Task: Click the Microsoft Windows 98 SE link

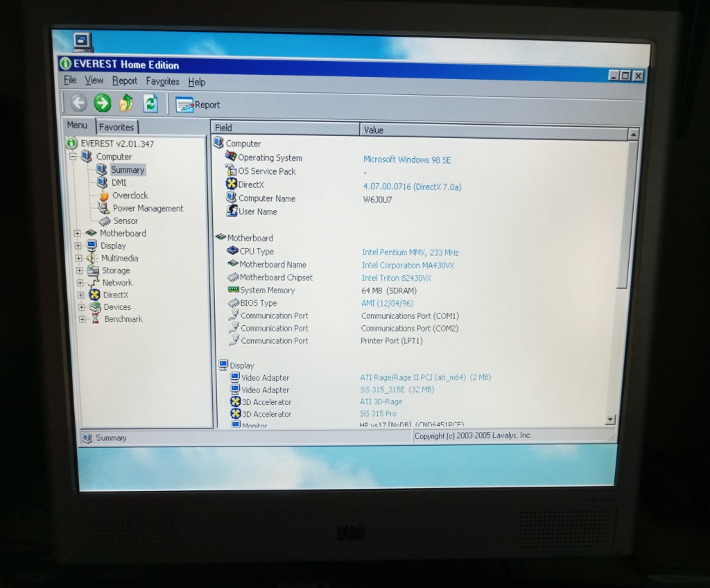Action: click(x=407, y=159)
